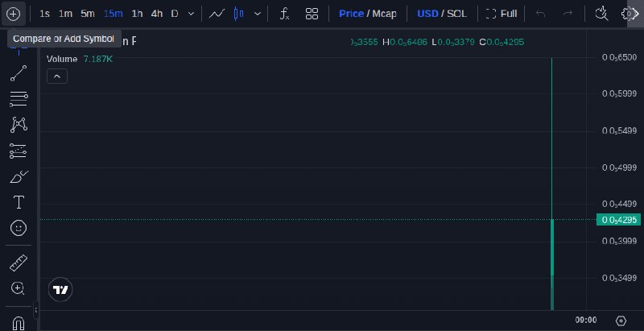Activate the zoom in tool

coord(18,288)
